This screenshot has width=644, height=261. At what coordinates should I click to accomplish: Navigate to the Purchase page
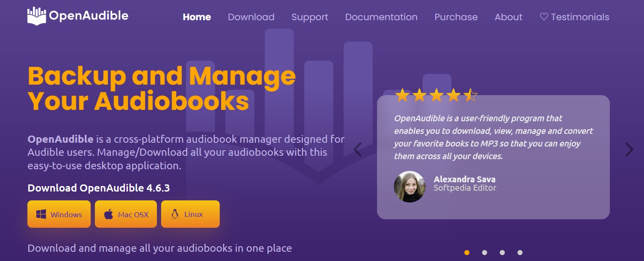(456, 17)
